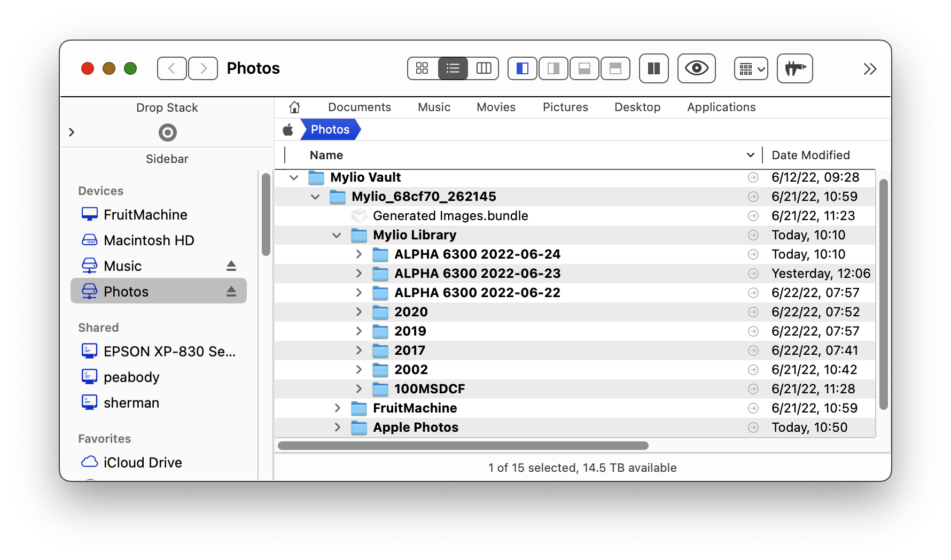The height and width of the screenshot is (560, 951).
Task: Click the Apple root icon in path bar
Action: [288, 130]
